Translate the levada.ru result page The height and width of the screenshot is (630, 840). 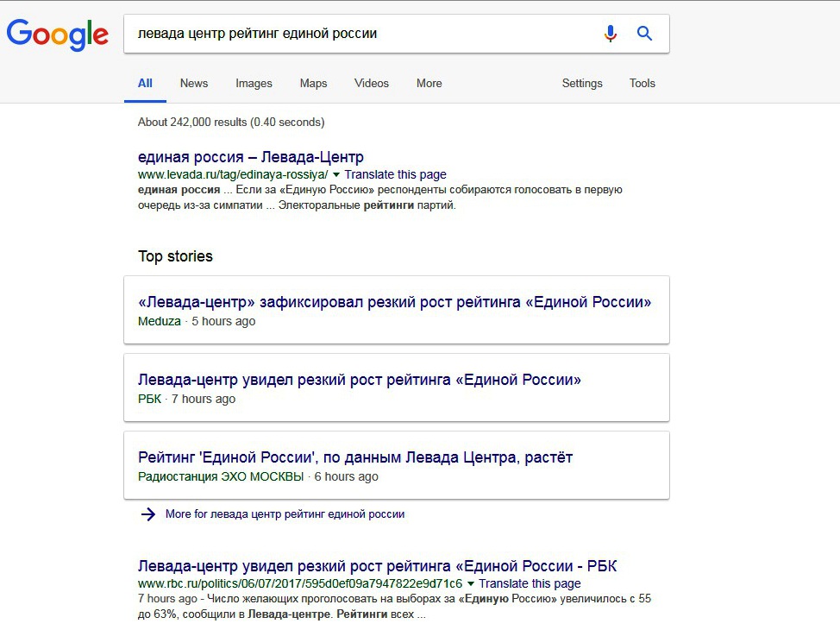point(395,175)
